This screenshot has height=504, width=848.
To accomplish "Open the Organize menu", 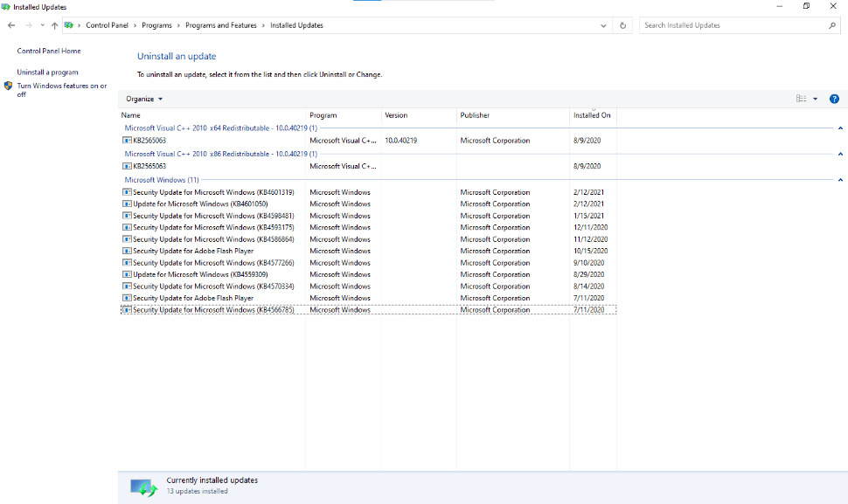I will tap(144, 99).
